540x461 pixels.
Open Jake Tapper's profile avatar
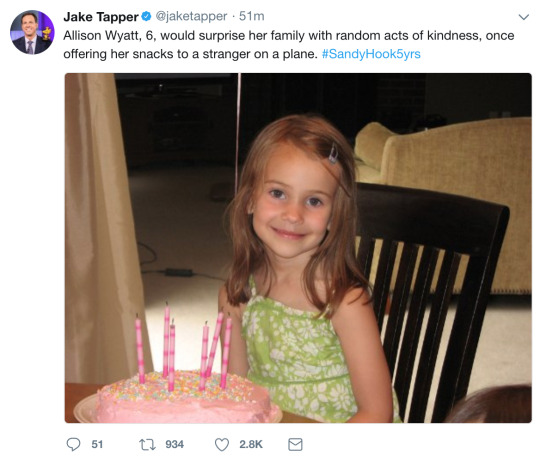(32, 32)
